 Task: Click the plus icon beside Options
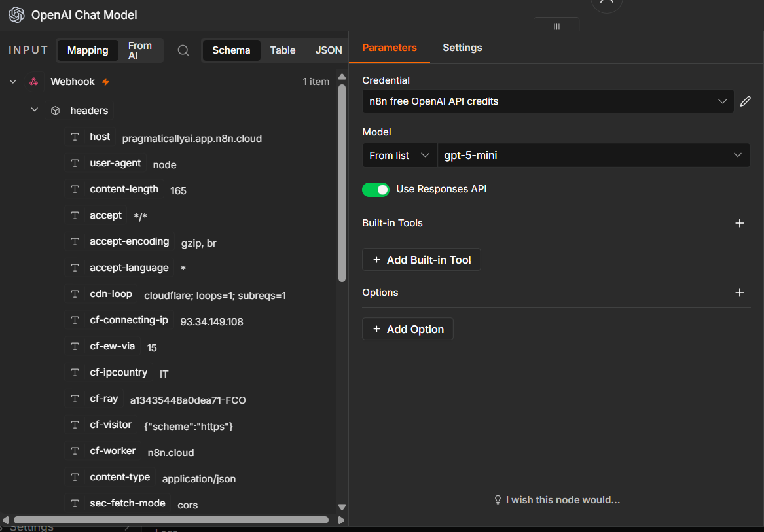[x=739, y=293]
